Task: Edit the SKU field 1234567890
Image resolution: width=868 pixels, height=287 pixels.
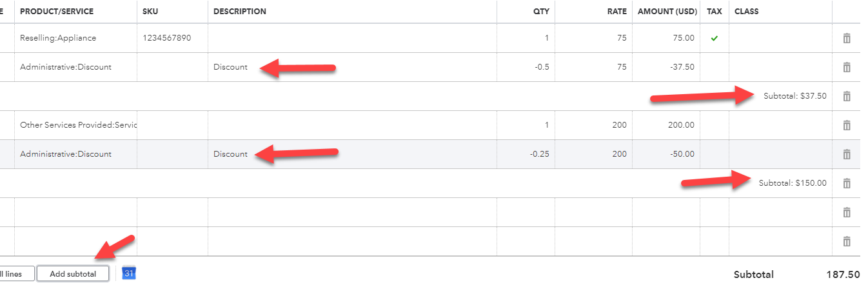Action: click(x=173, y=38)
